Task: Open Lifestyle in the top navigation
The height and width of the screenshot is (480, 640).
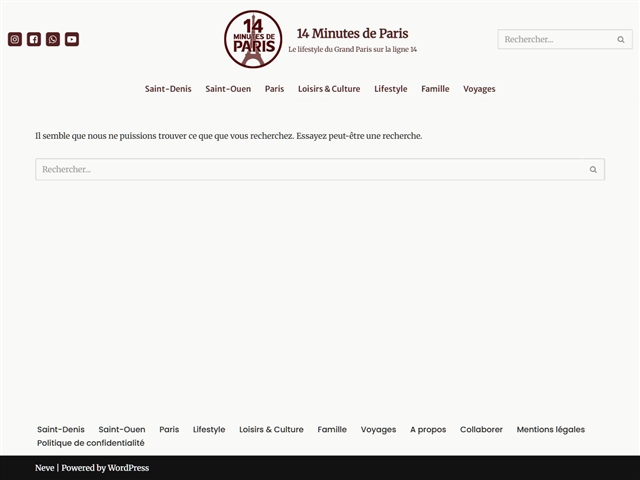Action: coord(391,89)
